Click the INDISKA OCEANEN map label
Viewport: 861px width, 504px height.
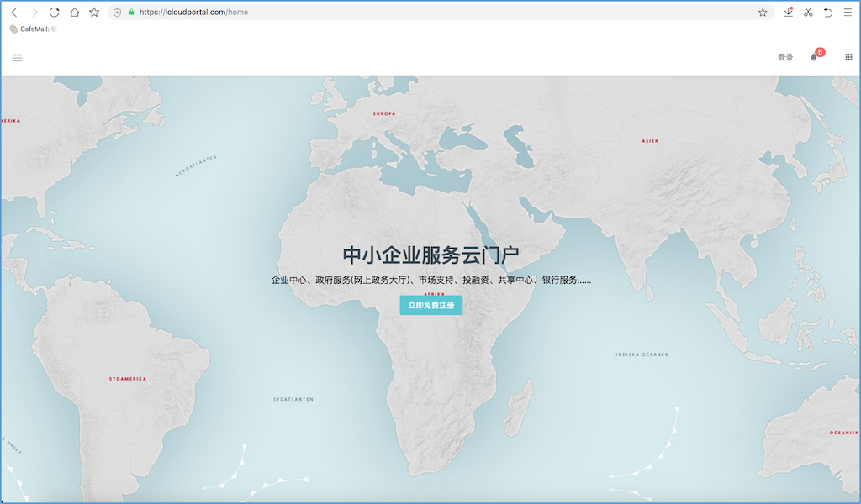coord(642,354)
